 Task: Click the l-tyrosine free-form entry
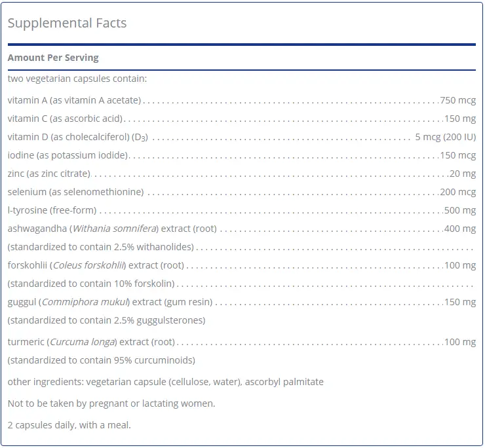click(242, 210)
